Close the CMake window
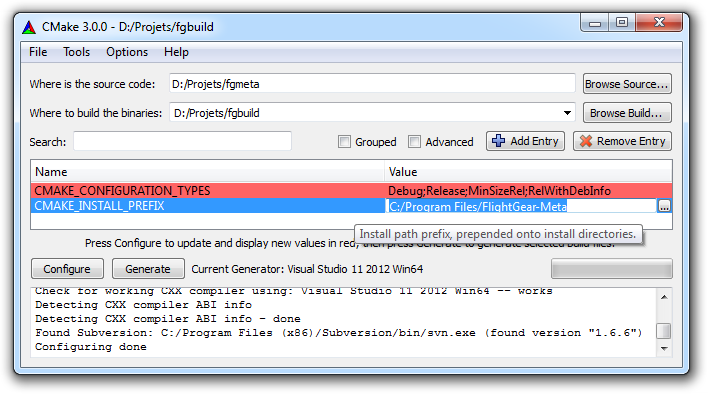 pos(659,22)
